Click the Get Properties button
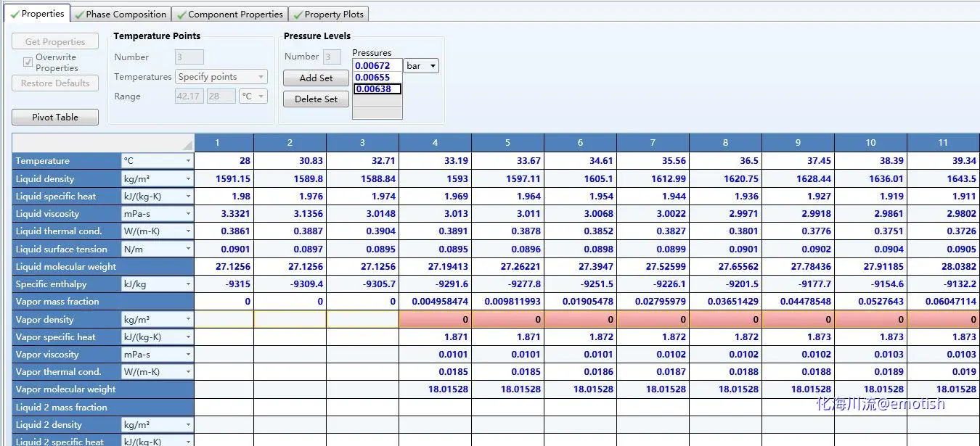This screenshot has height=446, width=980. [x=55, y=42]
